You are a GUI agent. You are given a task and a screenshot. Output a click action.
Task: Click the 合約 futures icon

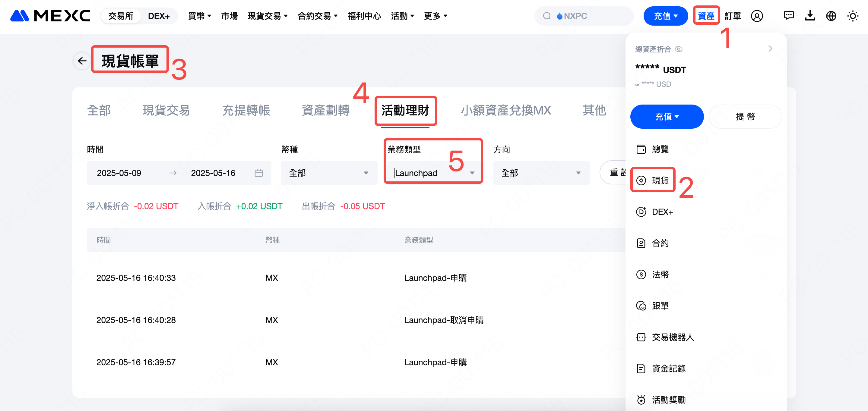[x=641, y=243]
